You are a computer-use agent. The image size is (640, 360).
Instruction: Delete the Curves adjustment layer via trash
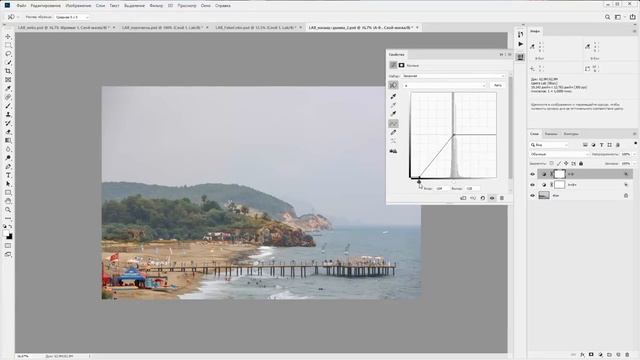(x=502, y=198)
